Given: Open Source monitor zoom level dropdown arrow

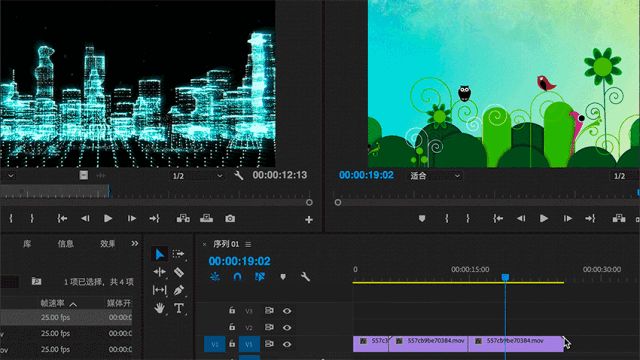Looking at the screenshot, I should (x=11, y=176).
